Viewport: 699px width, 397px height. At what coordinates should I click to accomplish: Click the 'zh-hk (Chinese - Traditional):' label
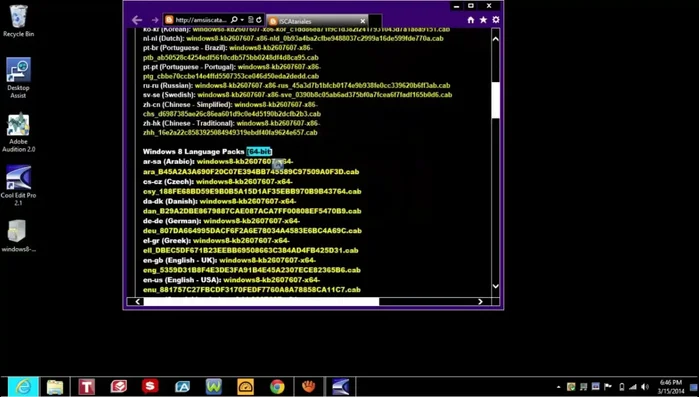pos(189,123)
